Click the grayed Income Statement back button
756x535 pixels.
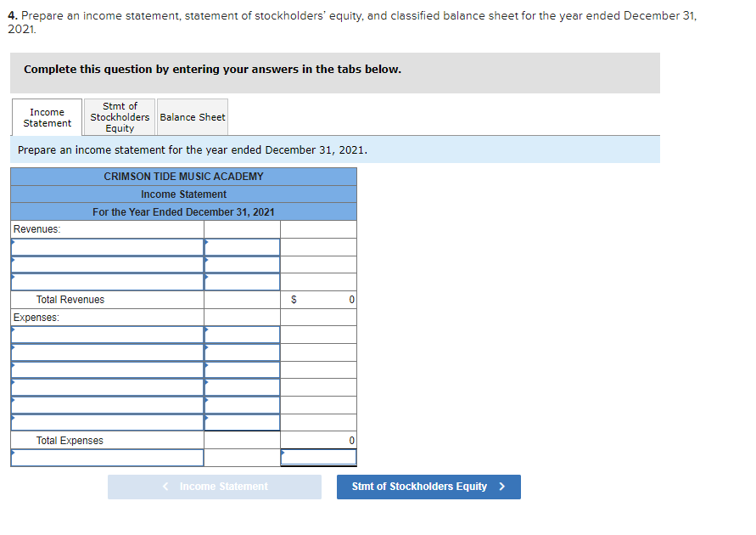click(214, 487)
